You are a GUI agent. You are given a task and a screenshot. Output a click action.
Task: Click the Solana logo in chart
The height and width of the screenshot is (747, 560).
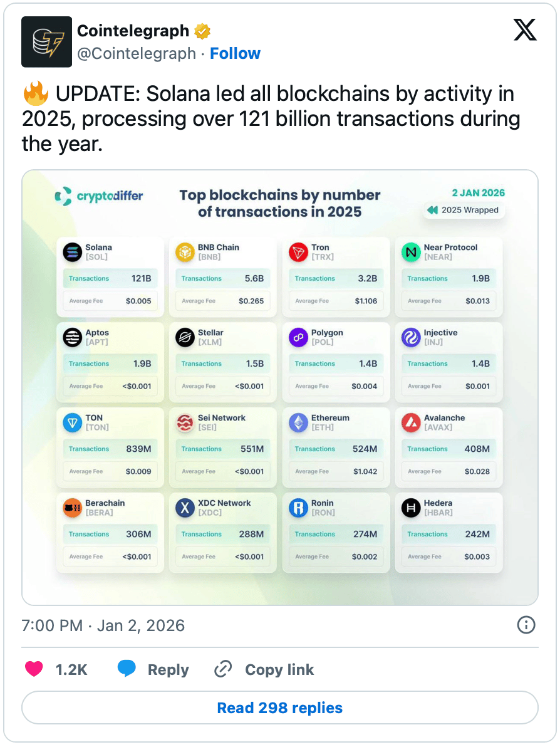[73, 252]
